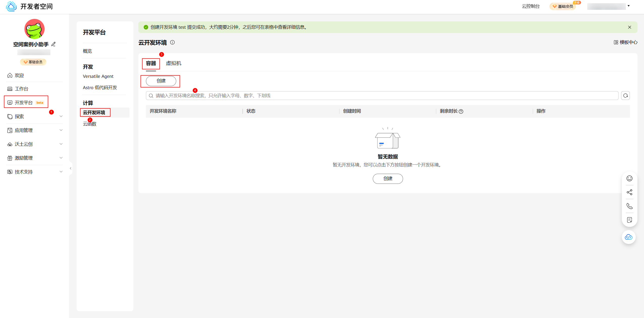
Task: Click the share icon in floating panel
Action: point(629,192)
